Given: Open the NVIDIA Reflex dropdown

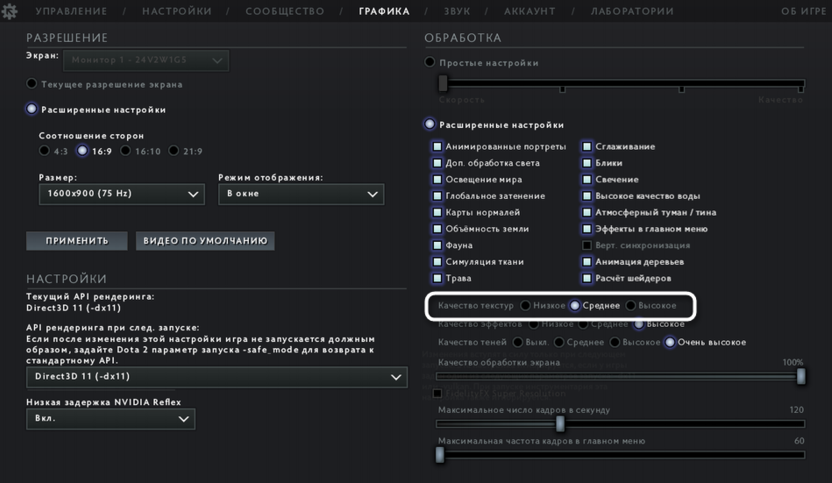Looking at the screenshot, I should pos(110,420).
